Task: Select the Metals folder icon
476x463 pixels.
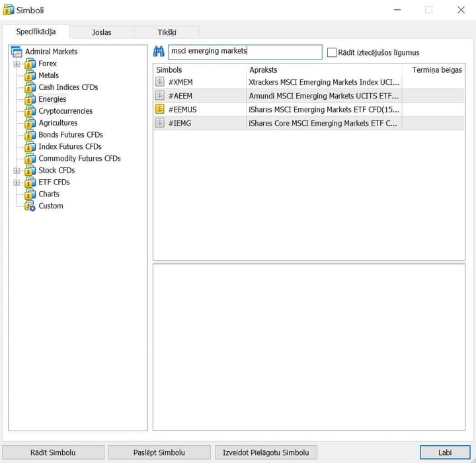Action: point(30,75)
